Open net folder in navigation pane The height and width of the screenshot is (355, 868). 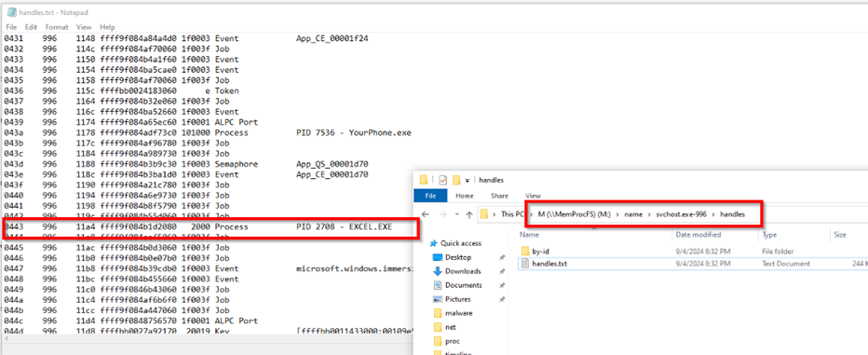(450, 327)
